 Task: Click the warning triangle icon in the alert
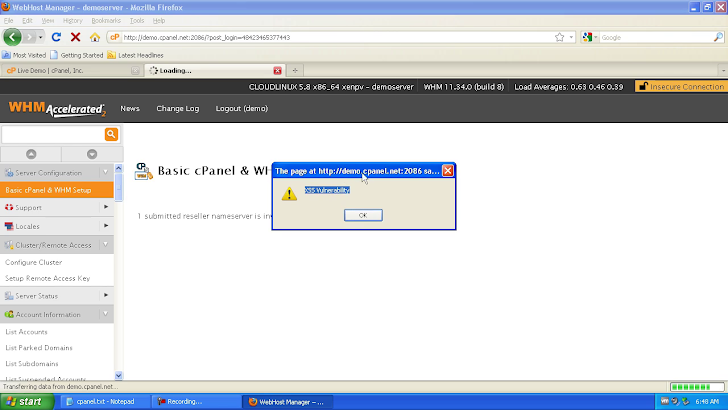coord(289,194)
